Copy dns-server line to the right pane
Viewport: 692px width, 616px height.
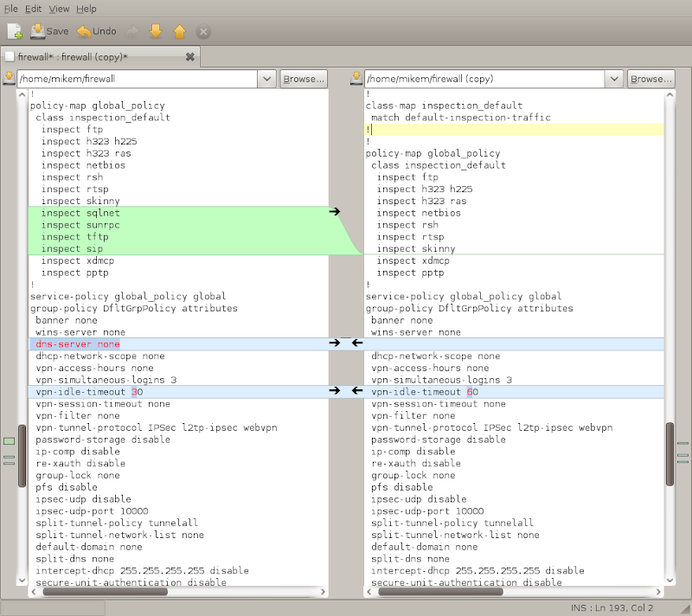click(335, 343)
